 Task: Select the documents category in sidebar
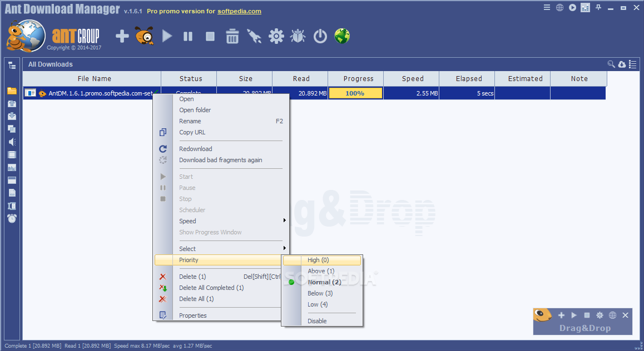12,193
